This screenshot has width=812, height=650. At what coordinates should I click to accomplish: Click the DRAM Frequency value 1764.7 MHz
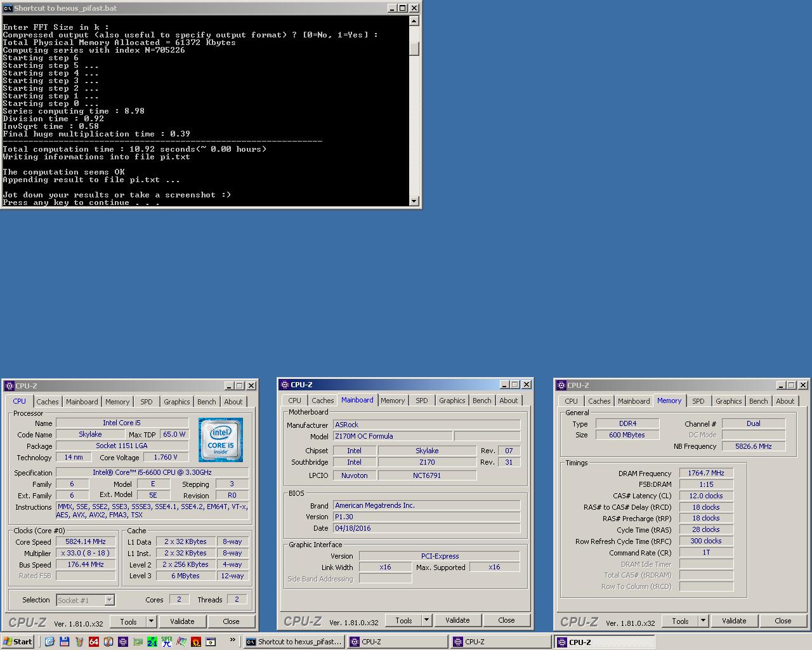click(x=706, y=473)
